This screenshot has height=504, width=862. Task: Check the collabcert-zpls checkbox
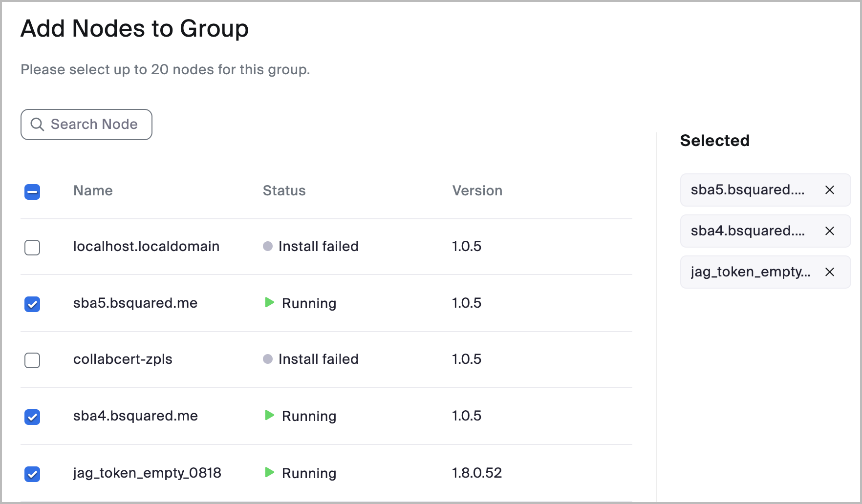click(32, 360)
